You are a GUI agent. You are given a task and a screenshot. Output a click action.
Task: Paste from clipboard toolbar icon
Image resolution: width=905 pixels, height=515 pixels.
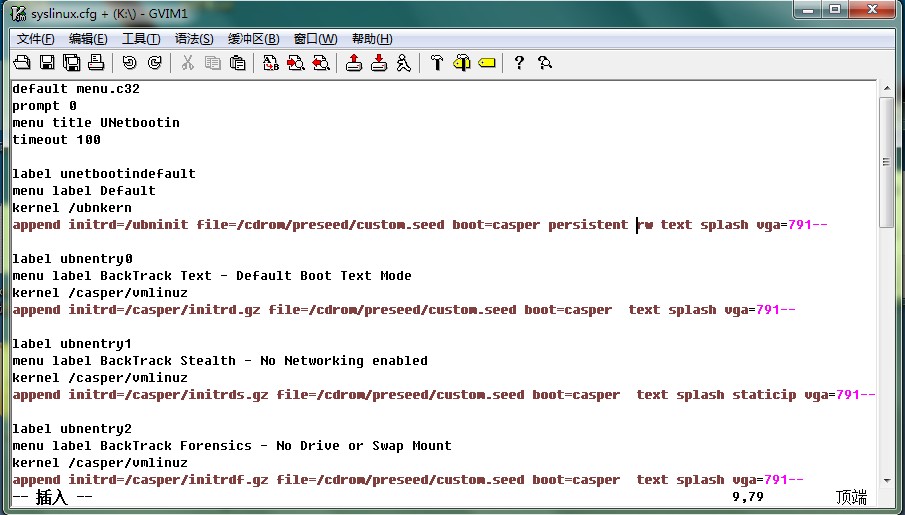237,62
